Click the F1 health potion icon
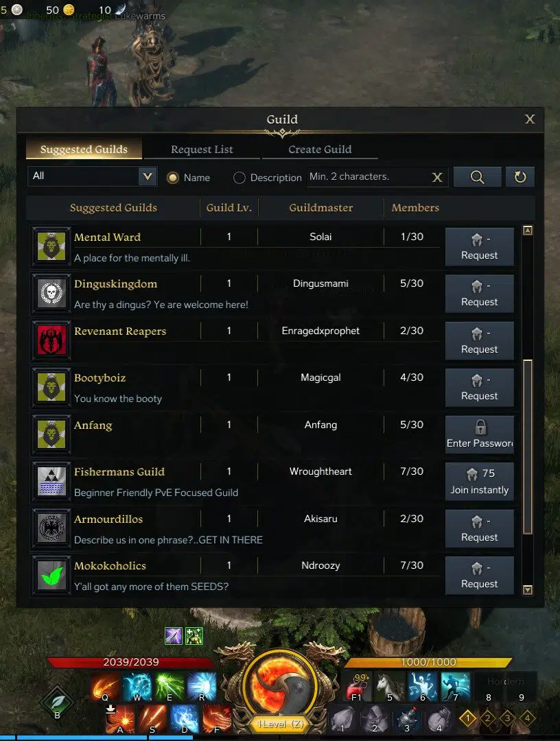560x741 pixels. point(358,686)
